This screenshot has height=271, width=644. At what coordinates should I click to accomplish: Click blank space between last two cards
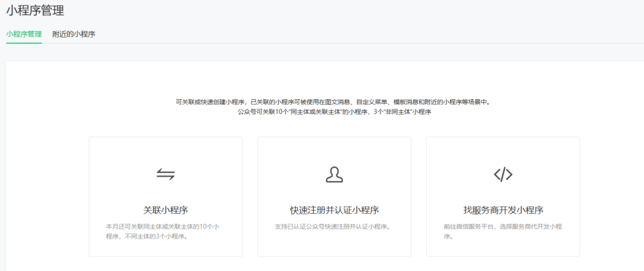click(x=419, y=197)
